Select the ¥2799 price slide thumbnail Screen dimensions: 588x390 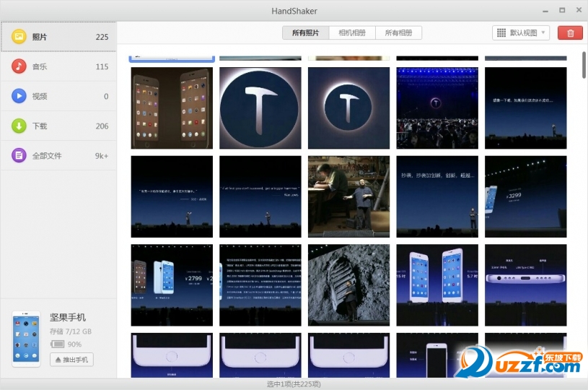[172, 285]
